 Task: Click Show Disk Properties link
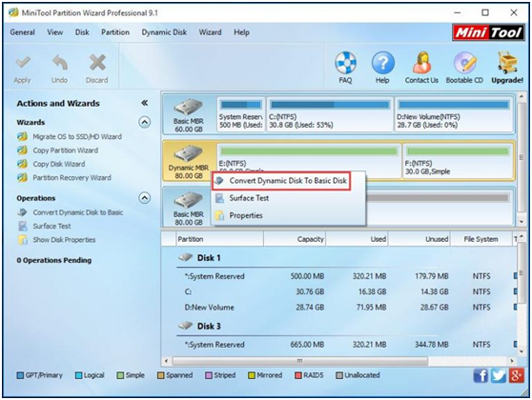click(x=64, y=240)
